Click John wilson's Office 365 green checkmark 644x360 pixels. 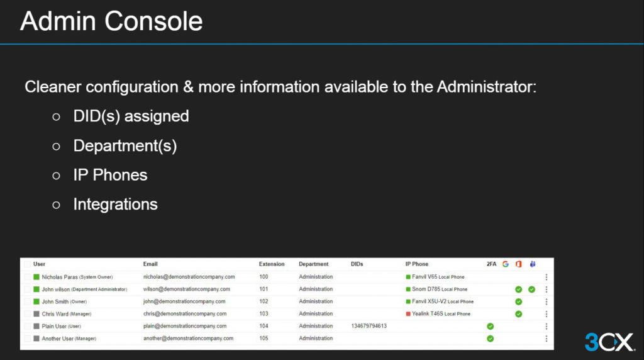coord(518,290)
